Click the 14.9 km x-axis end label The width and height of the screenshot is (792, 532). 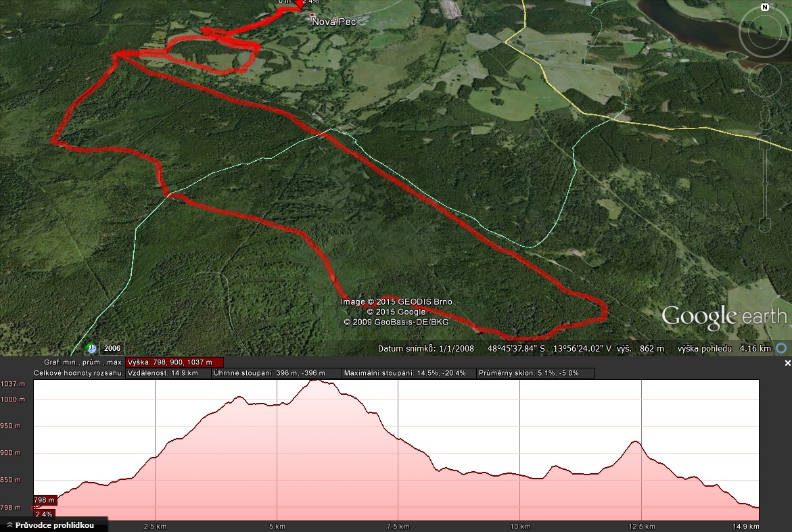[x=745, y=527]
